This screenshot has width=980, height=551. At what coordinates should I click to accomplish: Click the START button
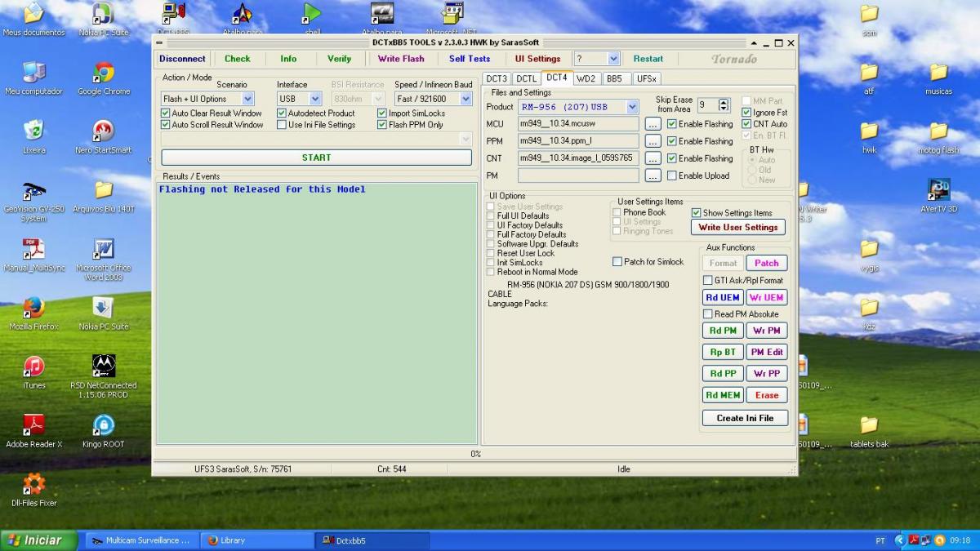pyautogui.click(x=316, y=158)
